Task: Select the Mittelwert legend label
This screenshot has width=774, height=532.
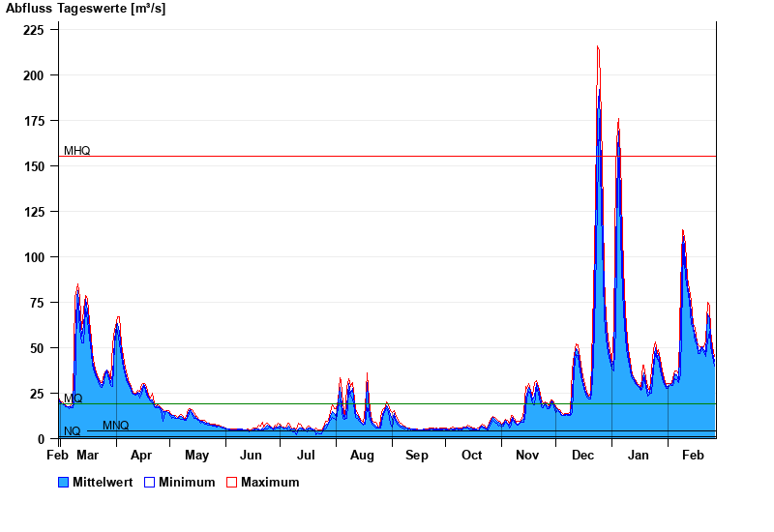Action: coord(104,482)
